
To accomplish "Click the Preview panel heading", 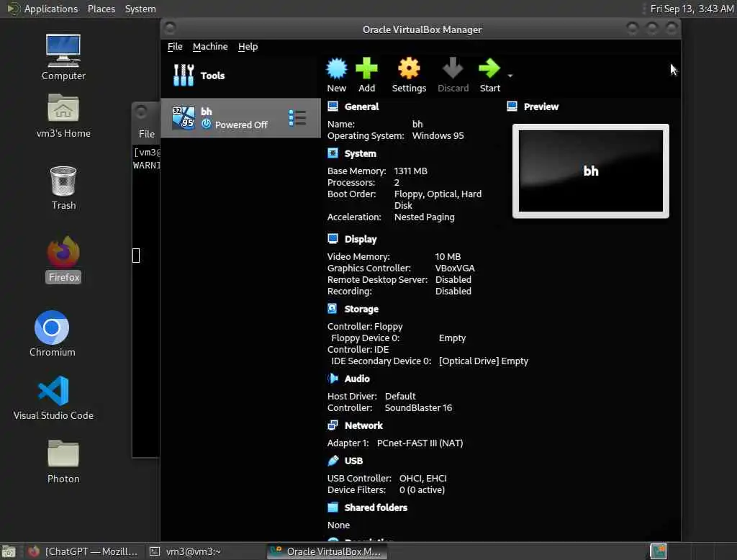I will [541, 107].
